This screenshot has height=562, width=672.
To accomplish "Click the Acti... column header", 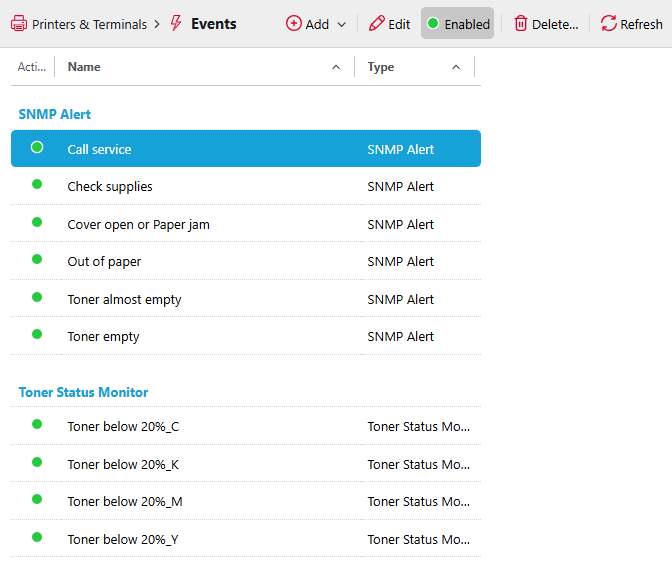I will pos(32,67).
